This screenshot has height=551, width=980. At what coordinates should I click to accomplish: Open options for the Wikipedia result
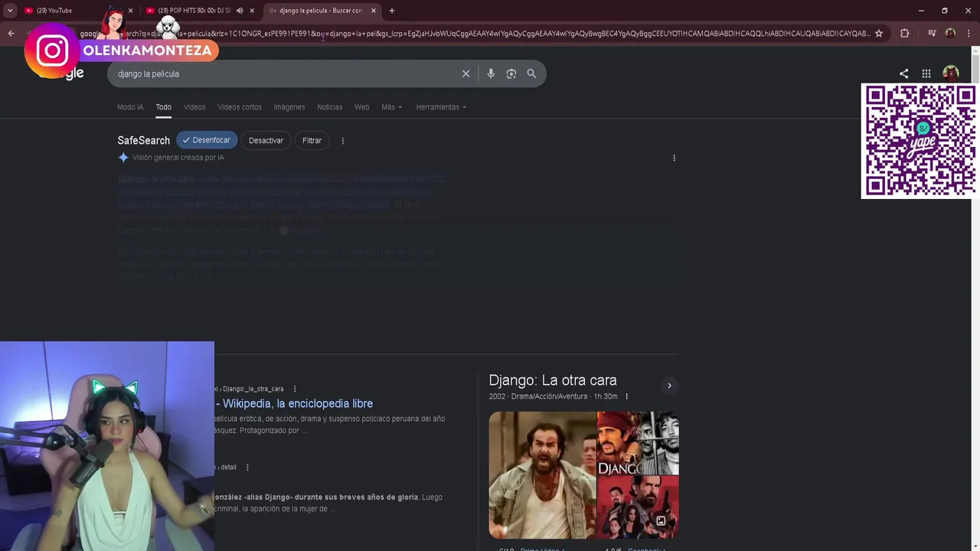[295, 389]
